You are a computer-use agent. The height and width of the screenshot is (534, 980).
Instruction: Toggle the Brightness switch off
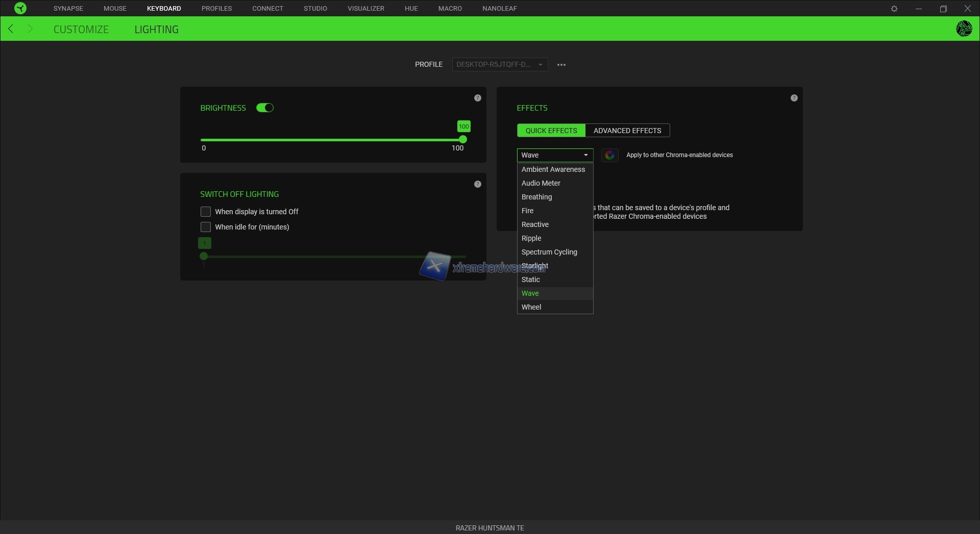point(265,108)
